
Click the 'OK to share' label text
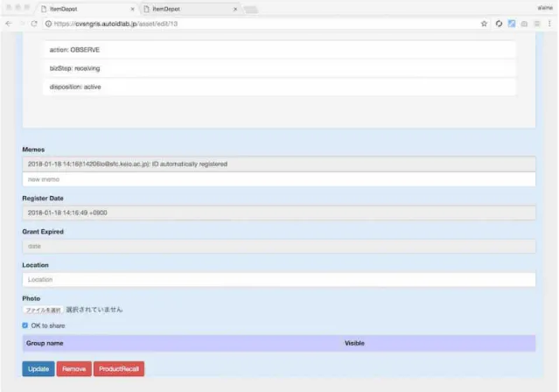(x=48, y=325)
